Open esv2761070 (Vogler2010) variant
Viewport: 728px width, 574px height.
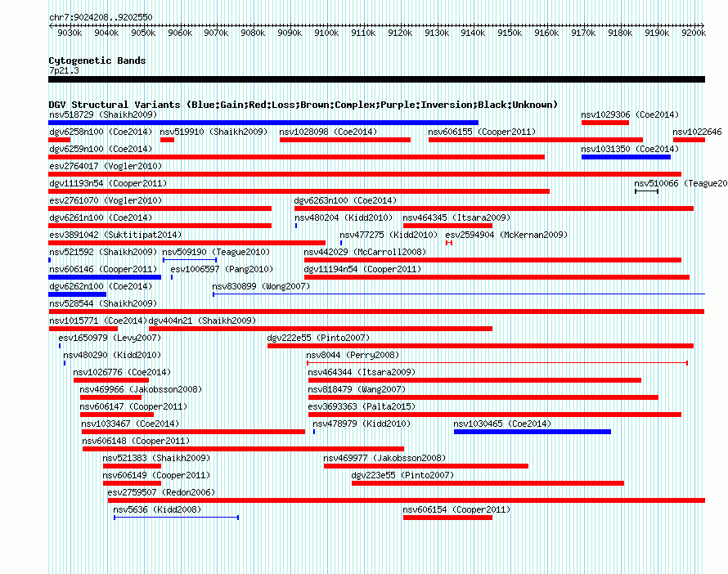[106, 200]
